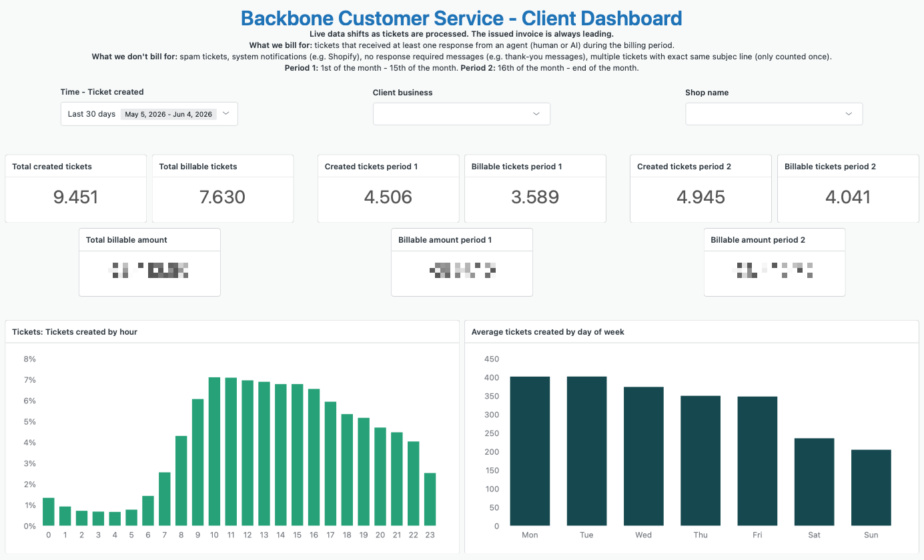
Task: Click the Average tickets created by day of week title
Action: click(x=548, y=331)
